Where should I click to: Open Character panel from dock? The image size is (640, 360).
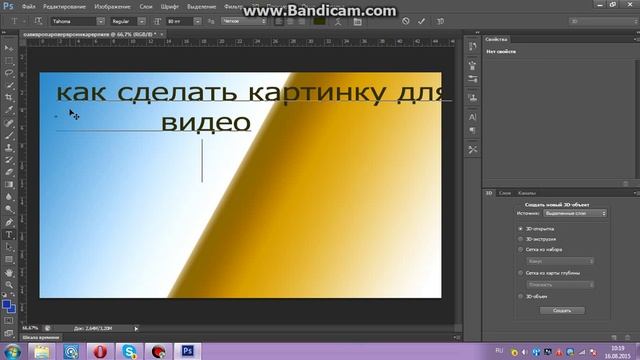pos(473,117)
